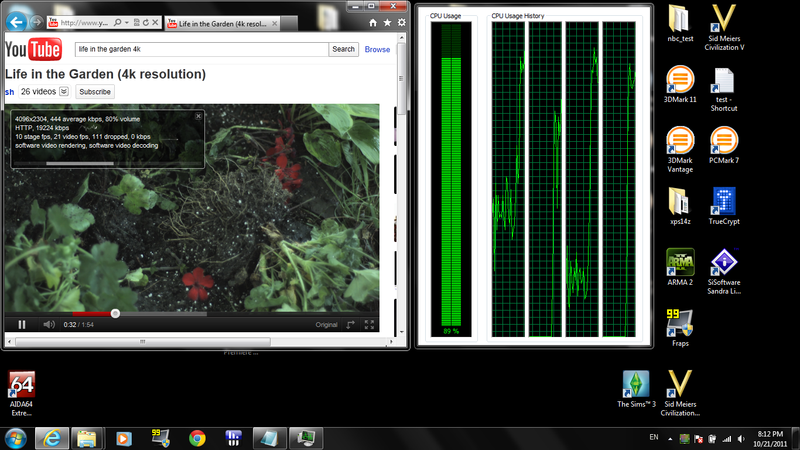Expand the 26 videos dropdown arrow

[64, 91]
